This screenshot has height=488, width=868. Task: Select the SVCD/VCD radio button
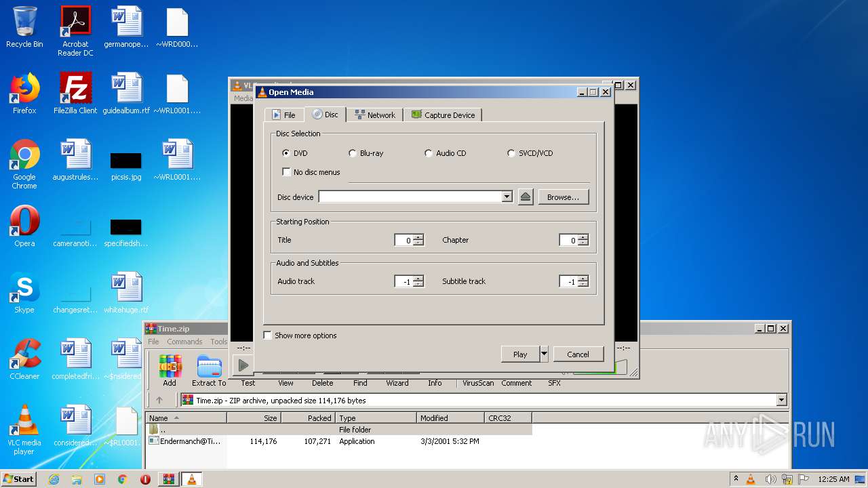click(x=511, y=153)
